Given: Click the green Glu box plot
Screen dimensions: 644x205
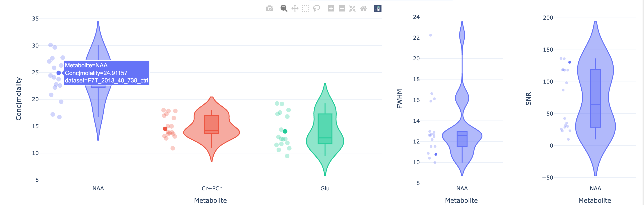Looking at the screenshot, I should point(325,129).
